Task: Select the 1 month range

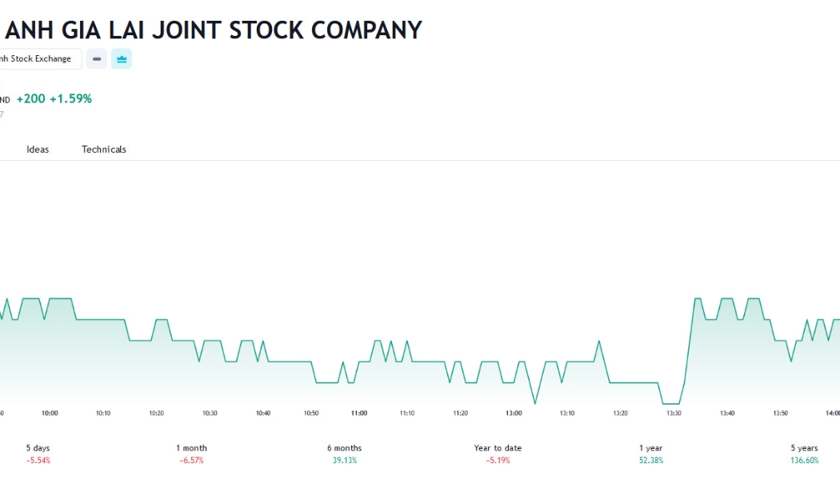Action: (x=191, y=454)
